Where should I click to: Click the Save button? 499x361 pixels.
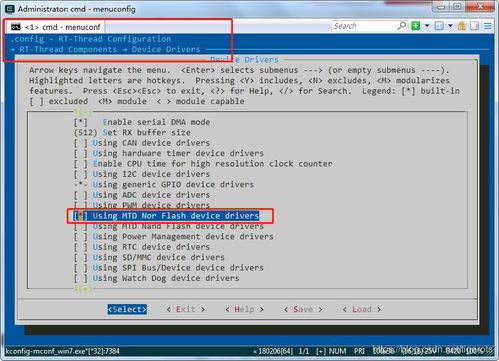(x=303, y=309)
